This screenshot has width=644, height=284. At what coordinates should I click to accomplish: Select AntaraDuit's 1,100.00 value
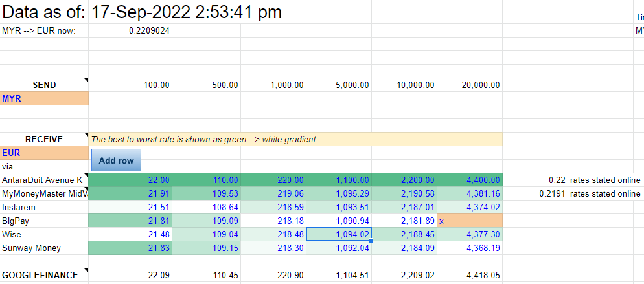coord(339,180)
